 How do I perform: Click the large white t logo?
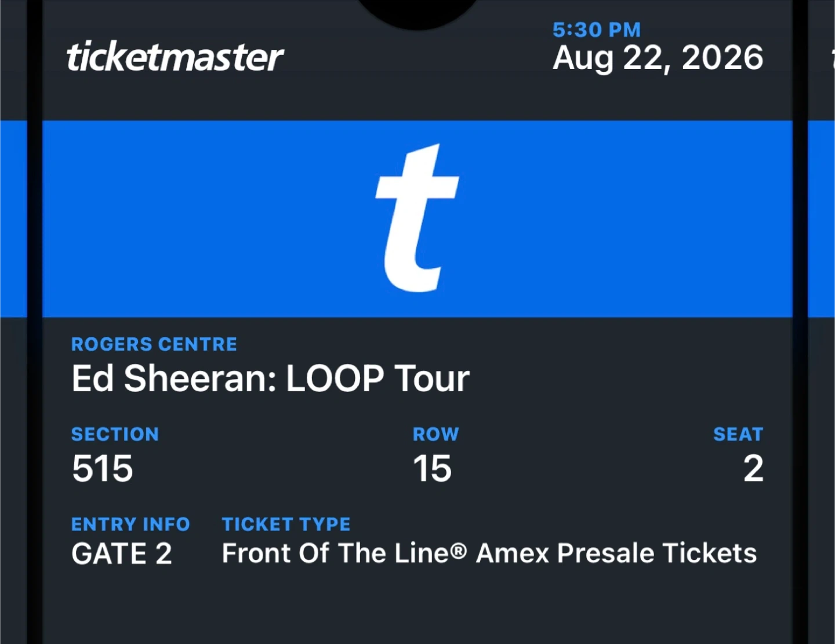pos(417,218)
